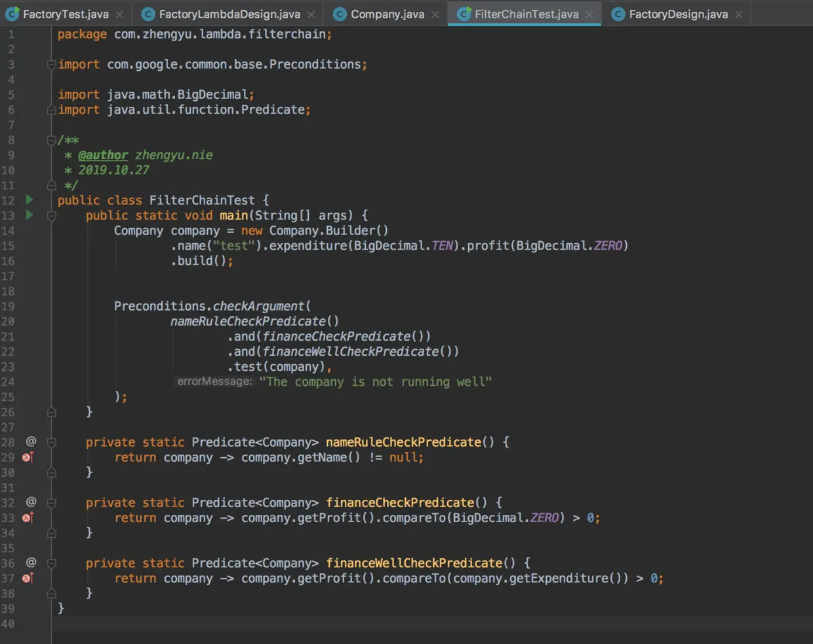This screenshot has width=813, height=644.
Task: Close the Company.java tab
Action: pyautogui.click(x=435, y=14)
